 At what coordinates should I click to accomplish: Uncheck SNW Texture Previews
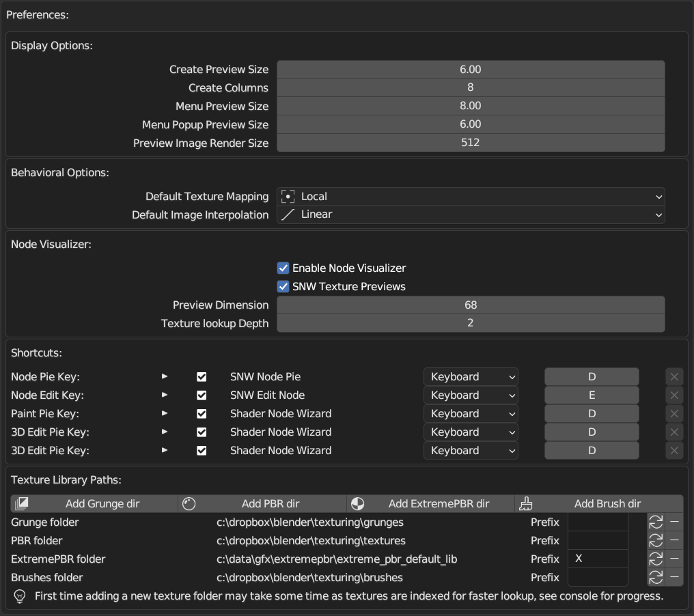pos(283,287)
